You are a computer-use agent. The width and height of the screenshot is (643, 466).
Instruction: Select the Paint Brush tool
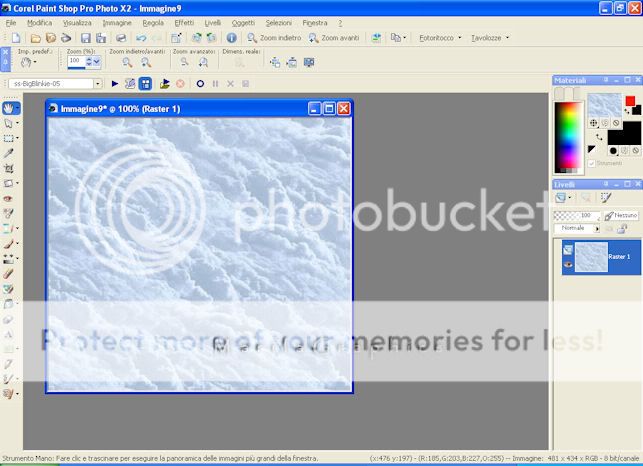(x=8, y=244)
